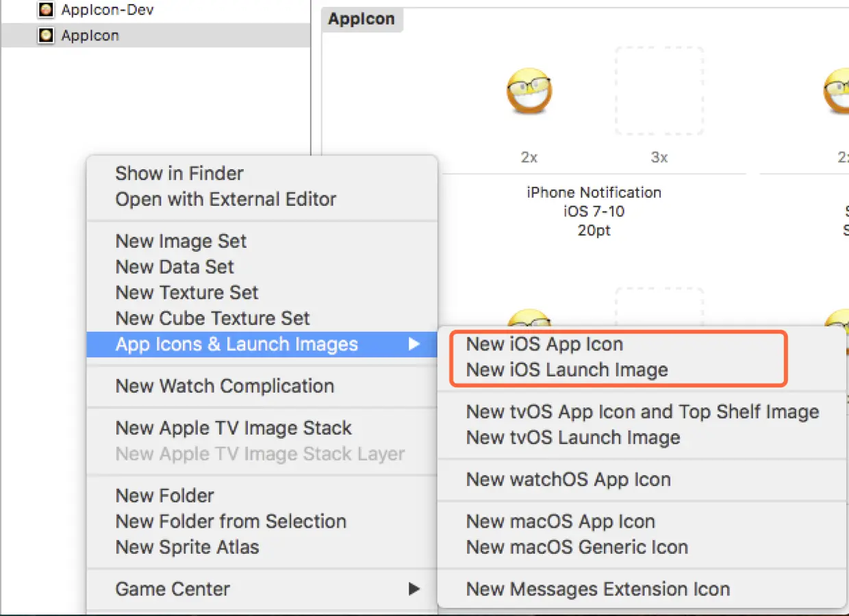
Task: Choose New tvOS App Icon and Top Shelf Image
Action: pyautogui.click(x=642, y=412)
